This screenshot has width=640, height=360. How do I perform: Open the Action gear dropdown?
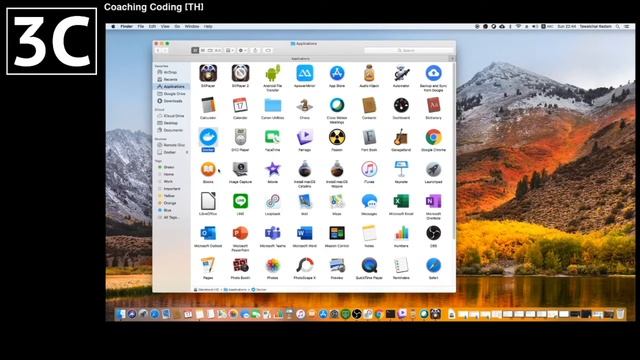tap(242, 50)
